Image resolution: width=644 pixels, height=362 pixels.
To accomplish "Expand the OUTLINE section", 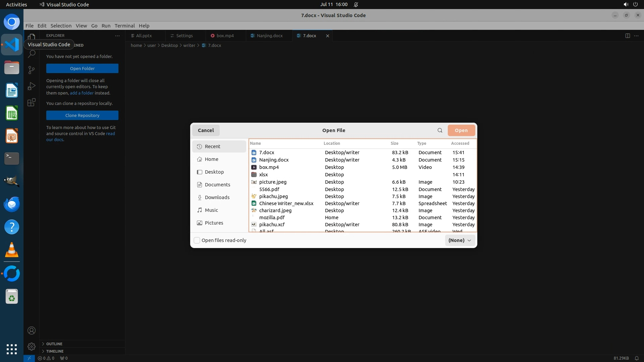I will pos(54,344).
